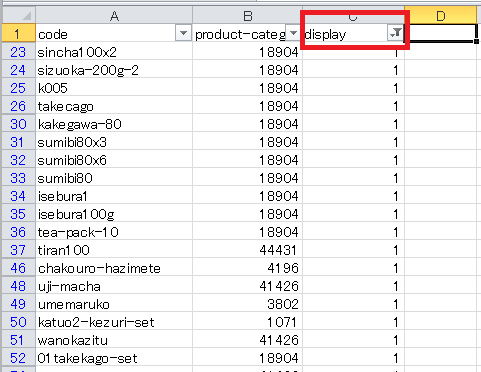Image resolution: width=481 pixels, height=372 pixels.
Task: Select the empty cell D1
Action: [441, 33]
